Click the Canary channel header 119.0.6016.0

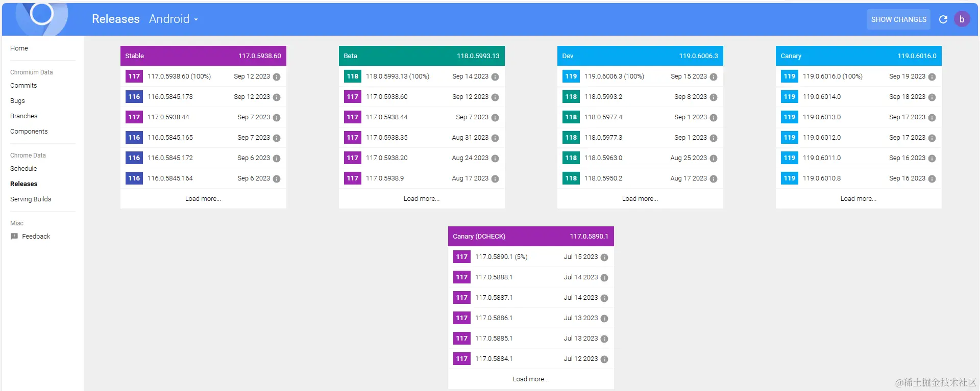click(x=859, y=56)
